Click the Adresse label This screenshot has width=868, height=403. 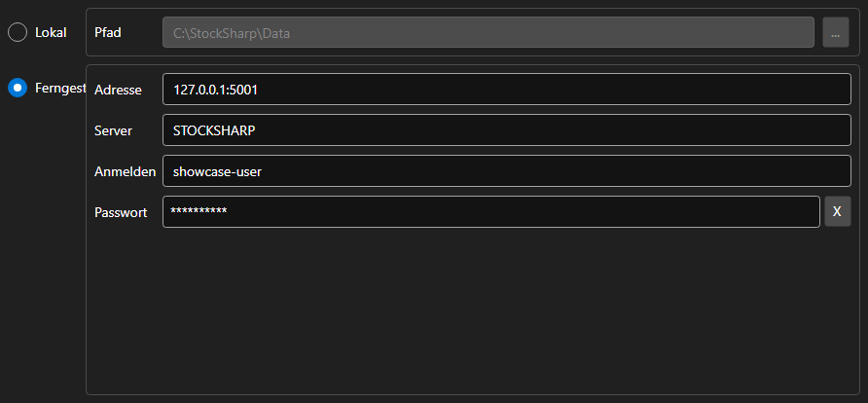(x=118, y=90)
